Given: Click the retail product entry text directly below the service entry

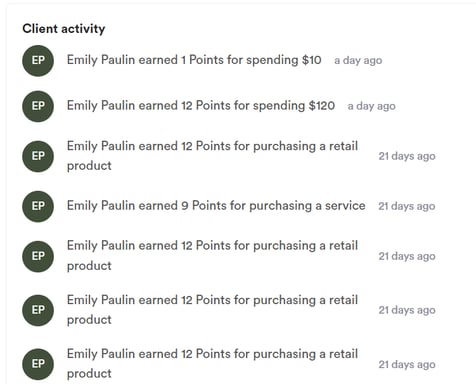Looking at the screenshot, I should pyautogui.click(x=212, y=256).
